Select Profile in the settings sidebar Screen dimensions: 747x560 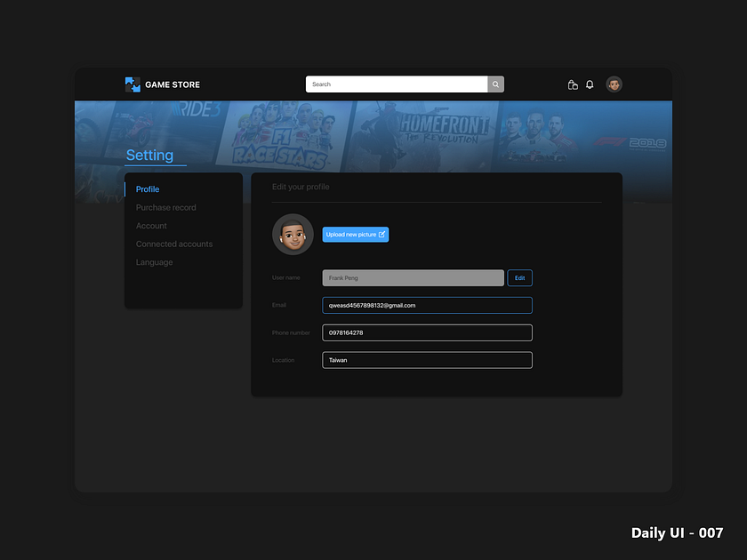pyautogui.click(x=148, y=188)
